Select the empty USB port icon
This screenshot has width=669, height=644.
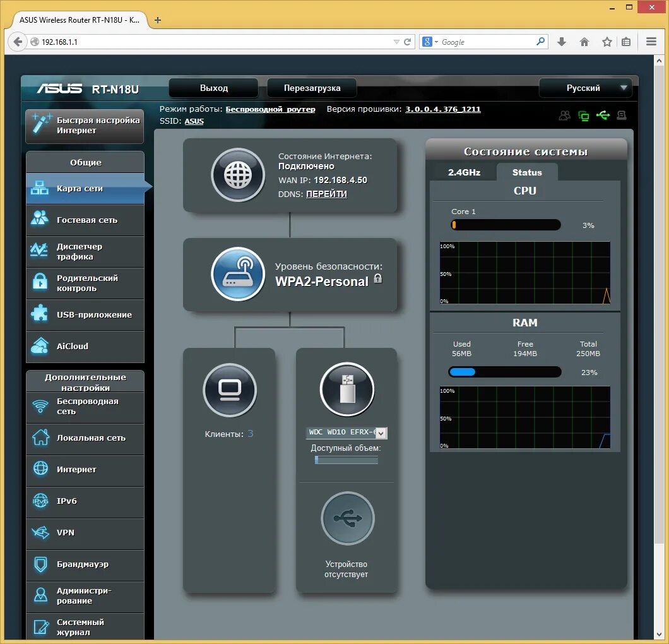[x=347, y=518]
